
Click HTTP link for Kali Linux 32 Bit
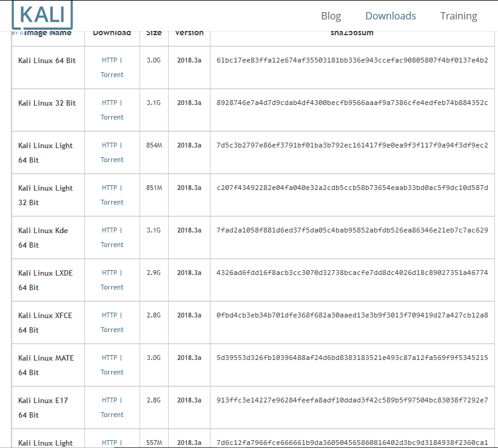pyautogui.click(x=109, y=103)
